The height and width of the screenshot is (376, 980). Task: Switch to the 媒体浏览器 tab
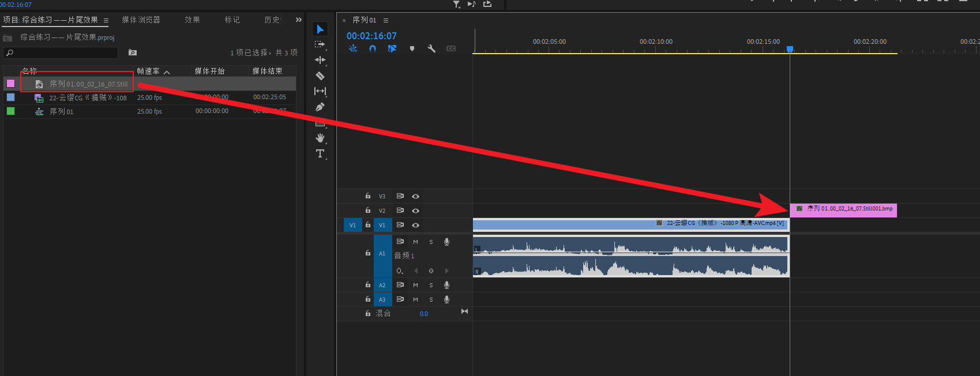point(141,20)
